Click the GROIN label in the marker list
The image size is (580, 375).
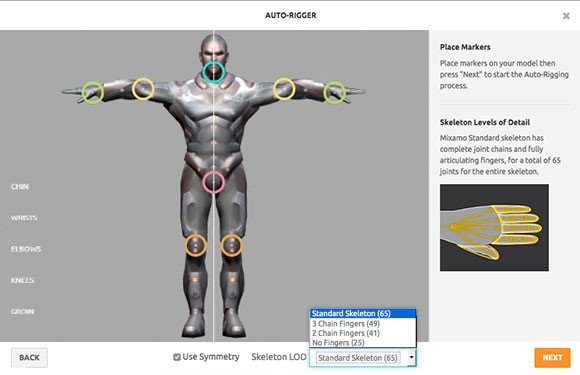click(x=23, y=312)
